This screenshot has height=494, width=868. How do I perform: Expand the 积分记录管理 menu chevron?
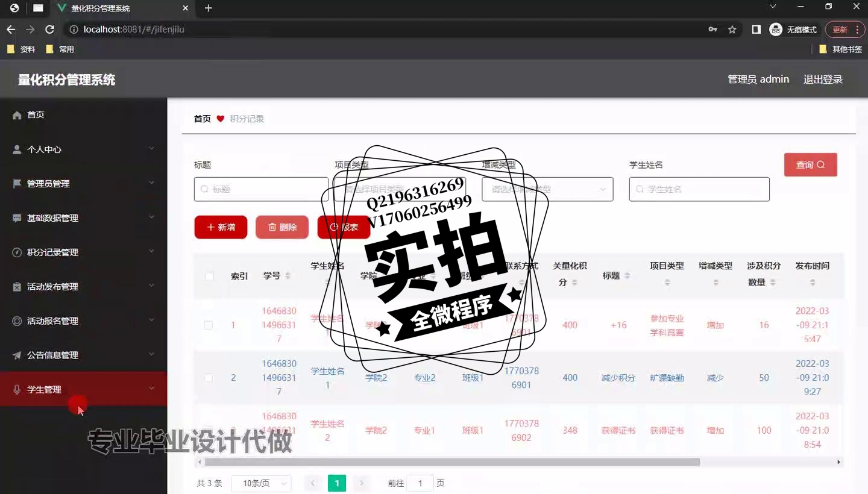pyautogui.click(x=152, y=252)
